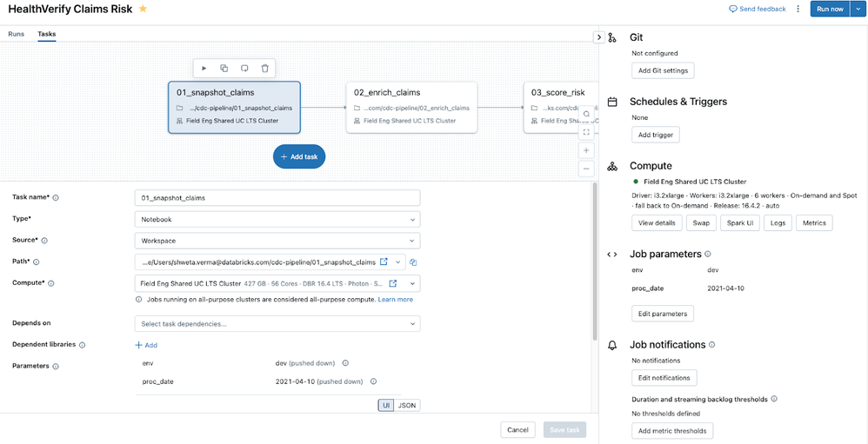Click the Cancel button
This screenshot has height=444, width=868.
click(x=518, y=429)
